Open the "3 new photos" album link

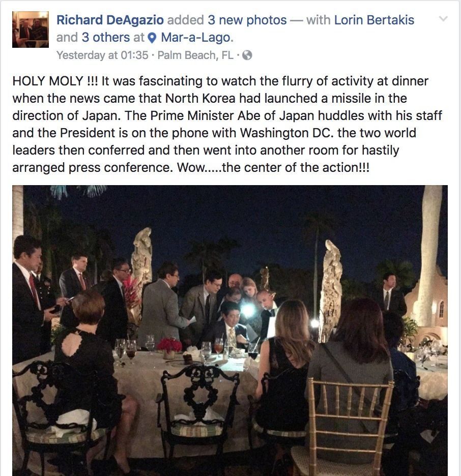pyautogui.click(x=247, y=20)
